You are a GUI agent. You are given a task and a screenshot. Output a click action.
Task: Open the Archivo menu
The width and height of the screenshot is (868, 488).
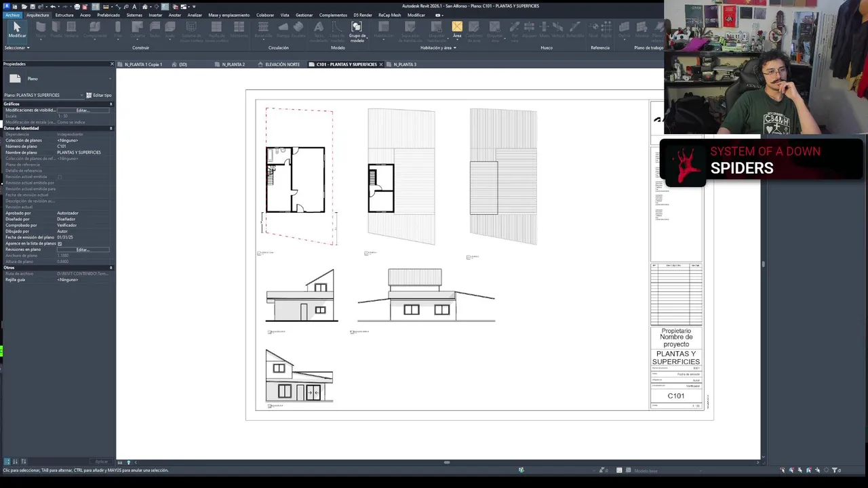click(12, 15)
